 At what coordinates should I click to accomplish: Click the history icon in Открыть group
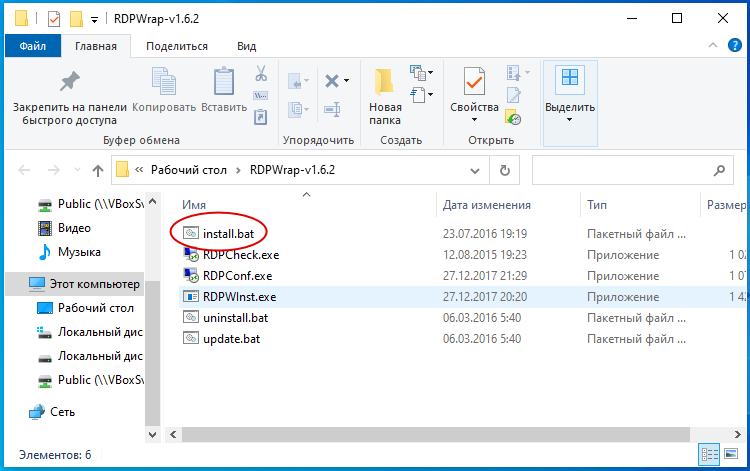point(513,117)
